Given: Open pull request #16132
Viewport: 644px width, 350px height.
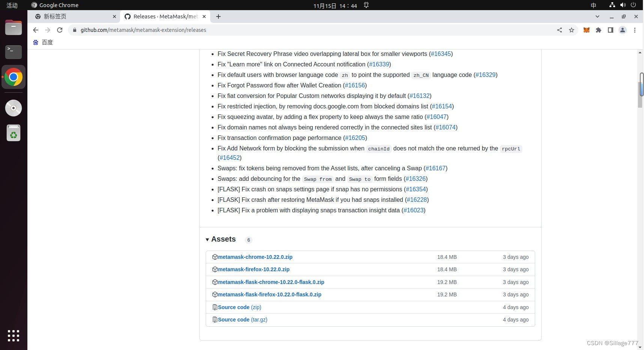Looking at the screenshot, I should pos(420,96).
